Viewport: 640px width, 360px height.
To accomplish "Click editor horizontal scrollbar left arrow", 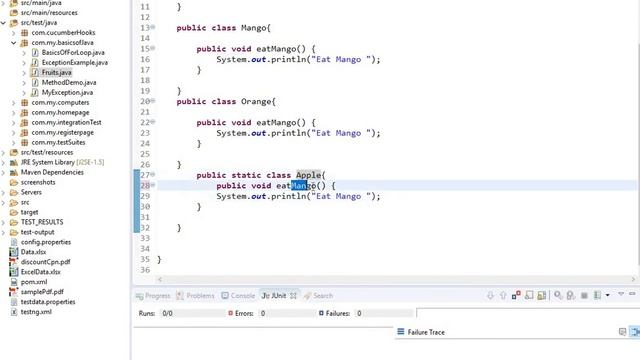I will [x=160, y=279].
